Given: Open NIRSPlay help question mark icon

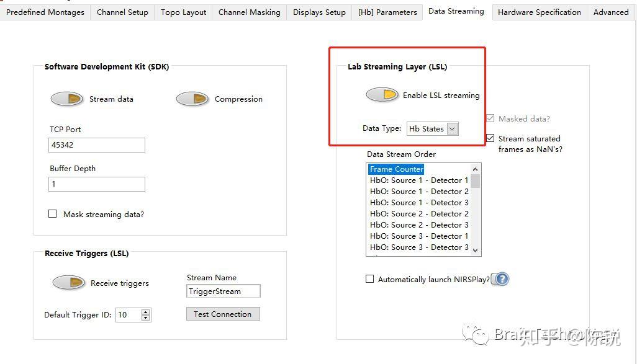Looking at the screenshot, I should [x=502, y=279].
